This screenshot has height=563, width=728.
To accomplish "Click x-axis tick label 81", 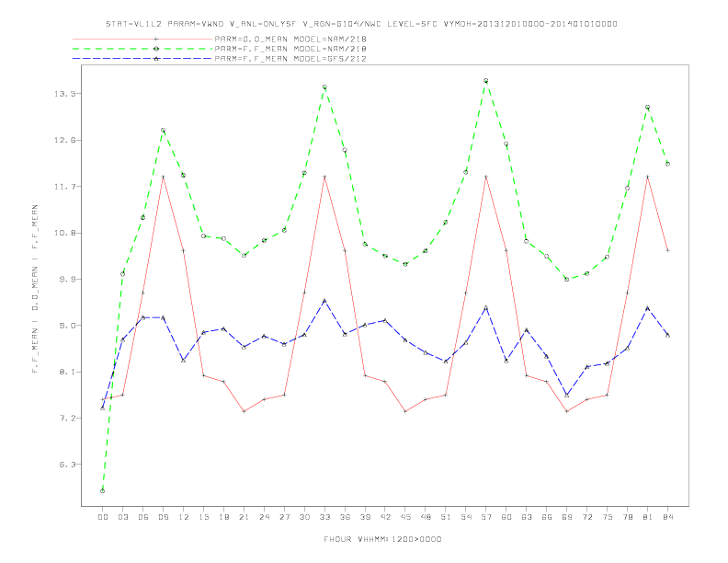I will 648,517.
